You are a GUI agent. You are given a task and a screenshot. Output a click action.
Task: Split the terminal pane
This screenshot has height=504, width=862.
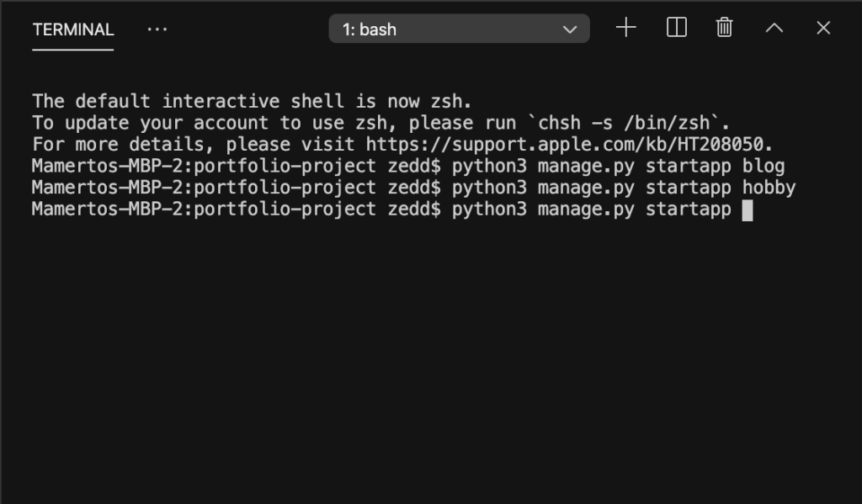tap(676, 28)
